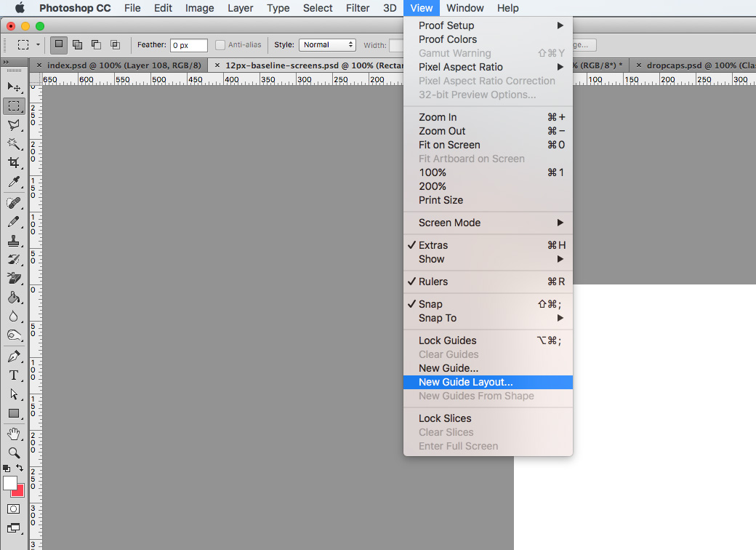Screen dimensions: 756x550
Task: Change screen mode from tools panel
Action: pyautogui.click(x=14, y=528)
